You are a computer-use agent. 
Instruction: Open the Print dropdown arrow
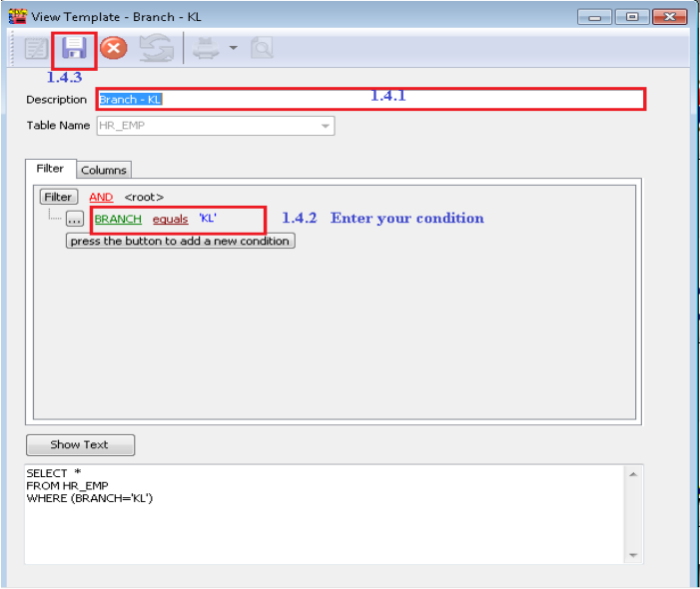coord(233,48)
